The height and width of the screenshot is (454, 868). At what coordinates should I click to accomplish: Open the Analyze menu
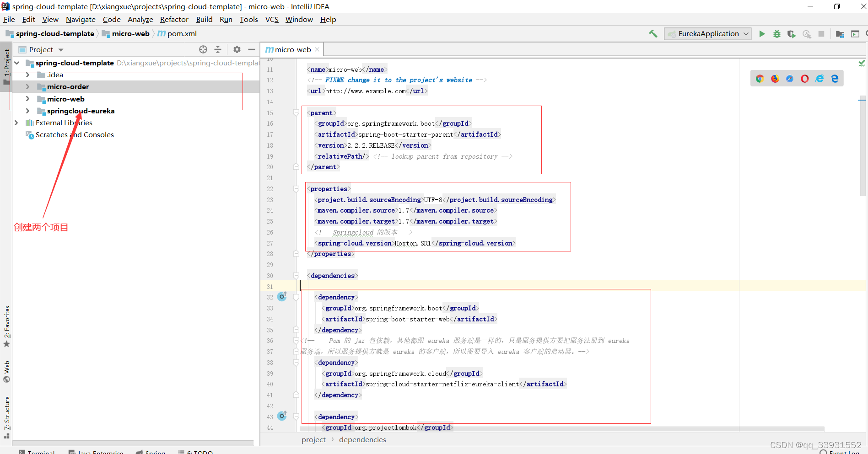tap(140, 20)
